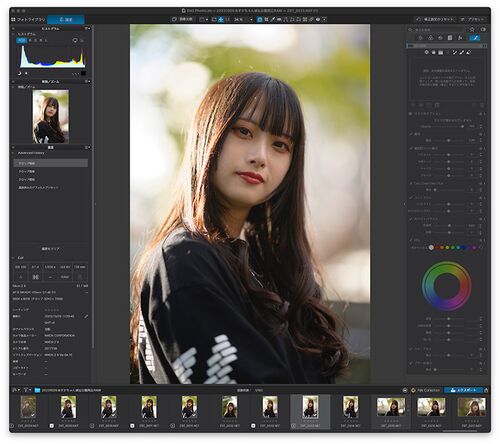Select the blue HSL channel swatch
500x444 pixels.
click(x=464, y=247)
